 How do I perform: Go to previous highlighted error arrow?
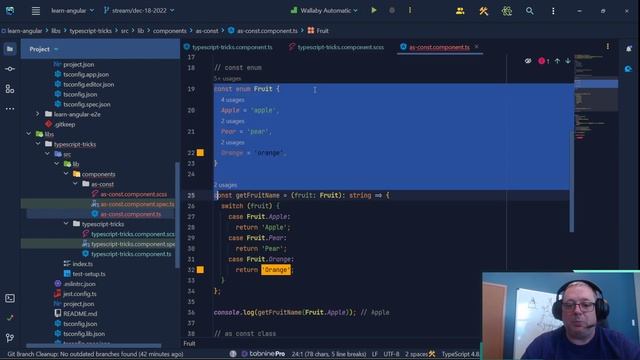pos(557,61)
